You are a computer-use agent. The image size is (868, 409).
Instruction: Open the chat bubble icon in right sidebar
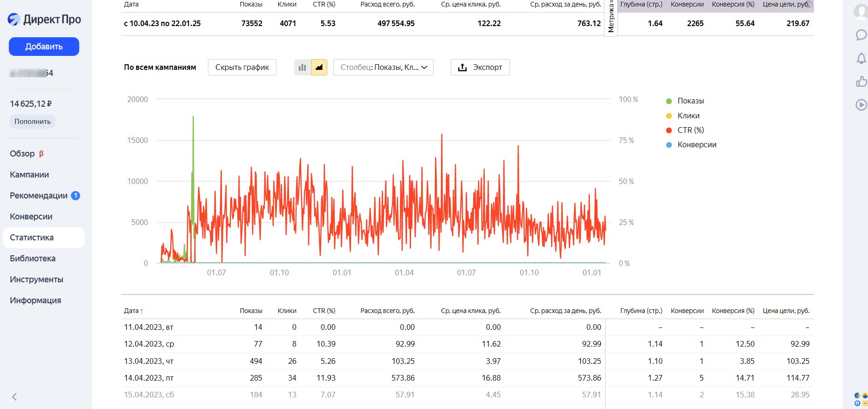[861, 35]
